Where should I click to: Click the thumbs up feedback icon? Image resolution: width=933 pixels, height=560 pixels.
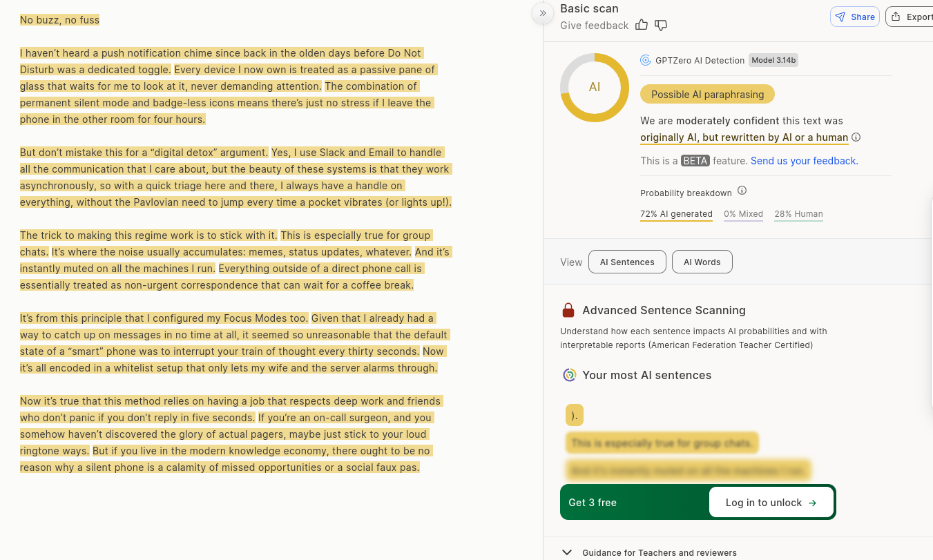click(642, 26)
